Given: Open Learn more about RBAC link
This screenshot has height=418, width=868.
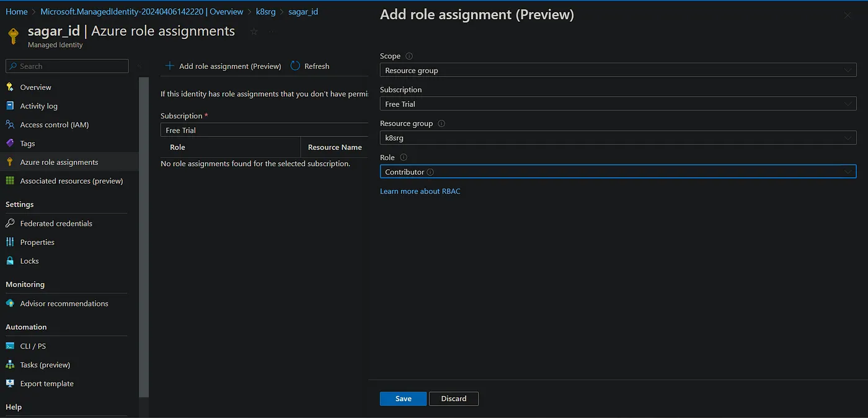Looking at the screenshot, I should click(x=420, y=191).
